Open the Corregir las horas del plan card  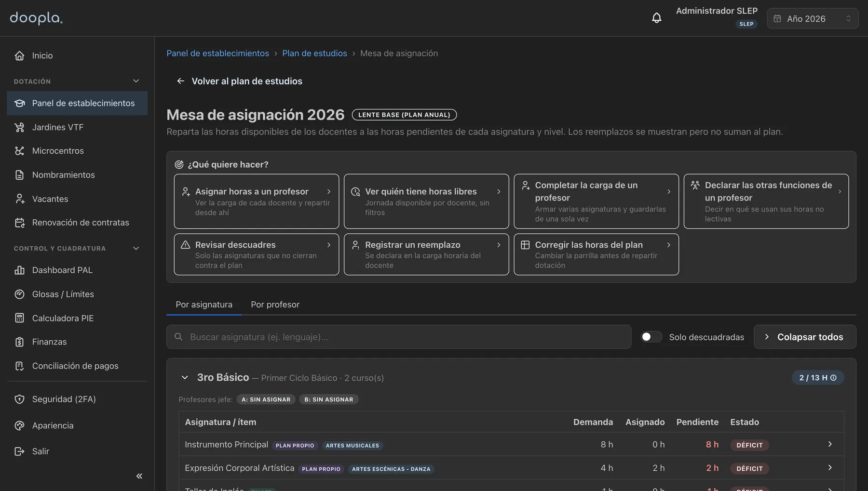point(596,254)
